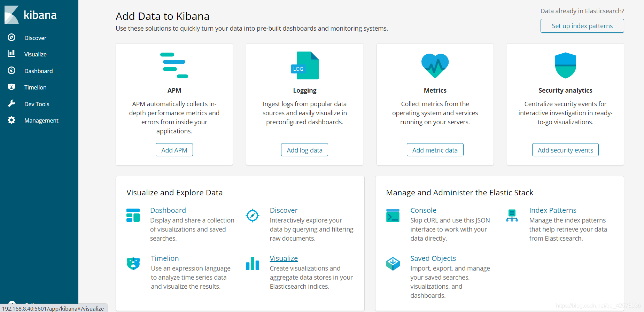Click the Dev Tools wrench icon
644x312 pixels.
tap(11, 104)
